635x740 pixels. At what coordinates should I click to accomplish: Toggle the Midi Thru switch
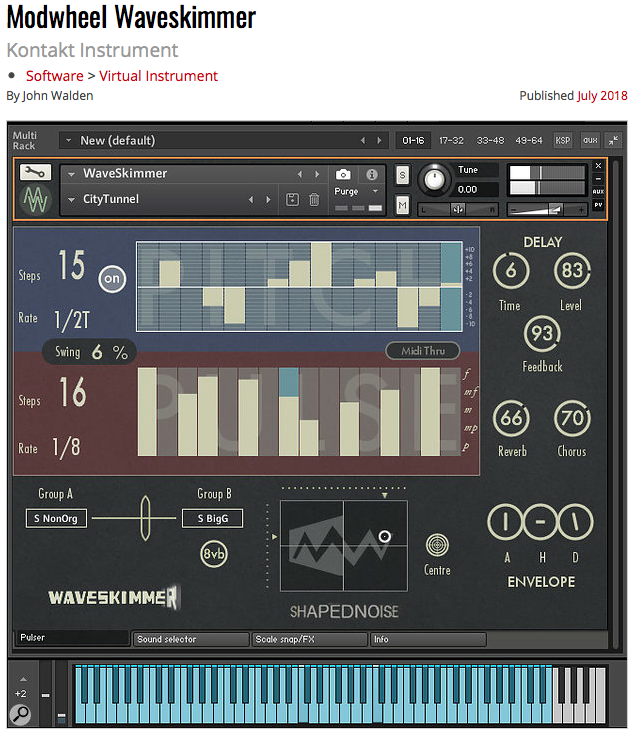[423, 351]
